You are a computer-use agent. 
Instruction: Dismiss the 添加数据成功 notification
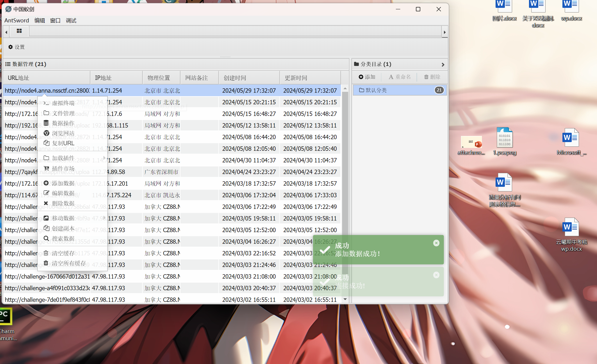tap(436, 243)
